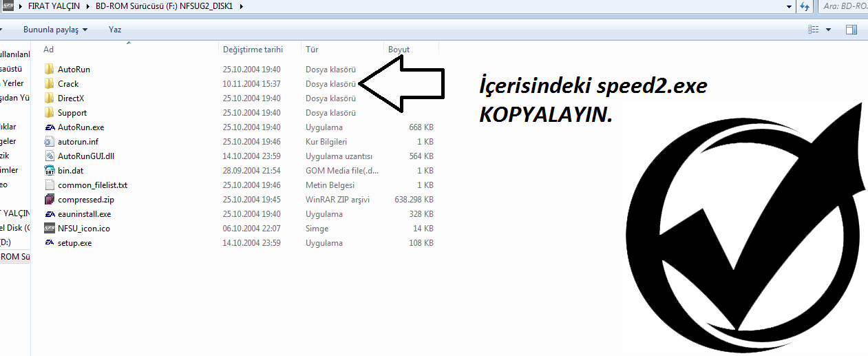The height and width of the screenshot is (356, 868).
Task: Select the 'common_filelist.txt' file name
Action: (x=92, y=185)
